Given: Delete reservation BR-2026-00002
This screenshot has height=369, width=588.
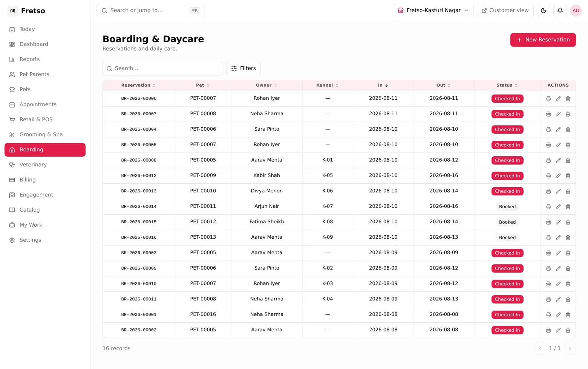Looking at the screenshot, I should (568, 330).
